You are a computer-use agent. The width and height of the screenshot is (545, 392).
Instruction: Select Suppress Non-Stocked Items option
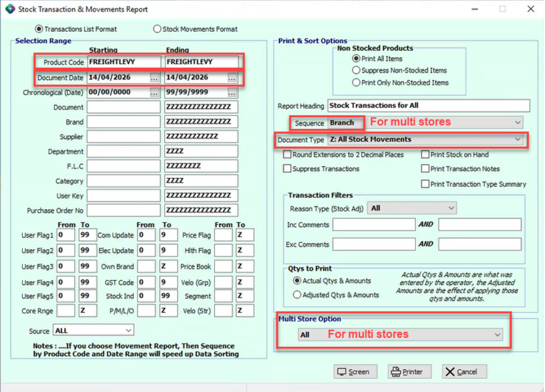pyautogui.click(x=357, y=70)
